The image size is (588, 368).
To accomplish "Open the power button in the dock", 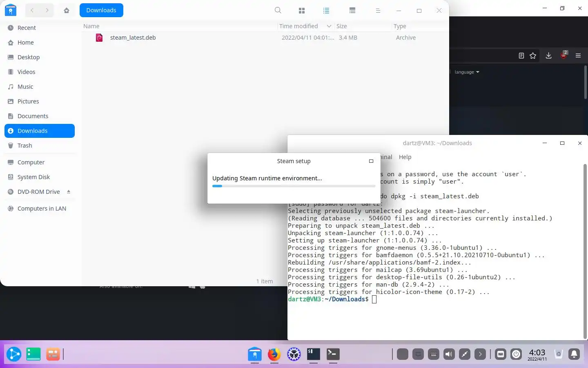I will (x=516, y=354).
